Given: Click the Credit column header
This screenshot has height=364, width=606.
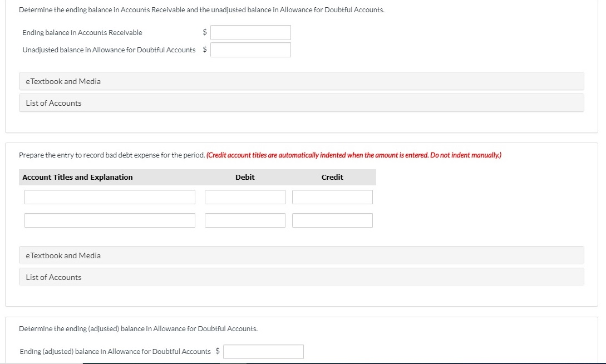Looking at the screenshot, I should [x=332, y=177].
